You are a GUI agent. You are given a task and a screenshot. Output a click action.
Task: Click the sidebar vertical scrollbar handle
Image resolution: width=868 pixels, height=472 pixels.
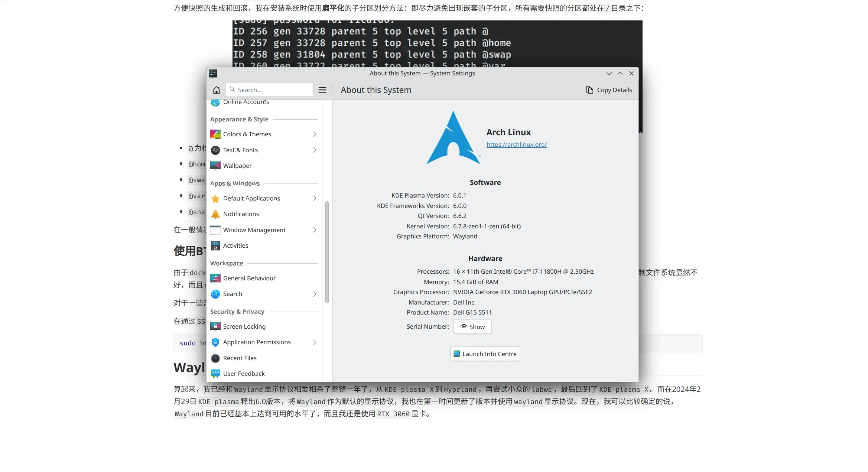pos(327,253)
